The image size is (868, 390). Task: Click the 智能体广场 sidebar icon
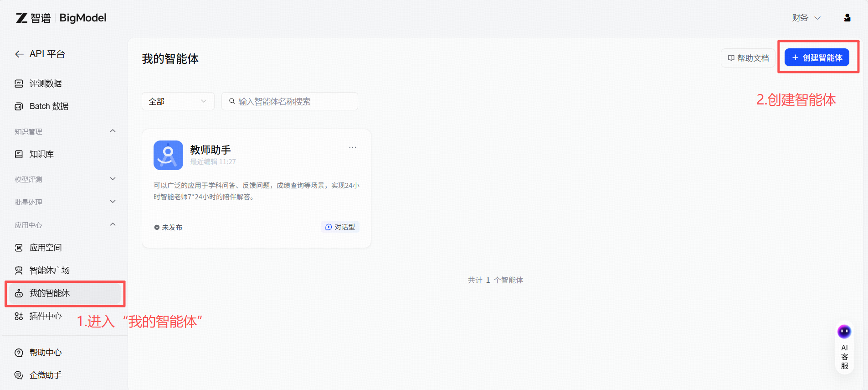coord(19,270)
